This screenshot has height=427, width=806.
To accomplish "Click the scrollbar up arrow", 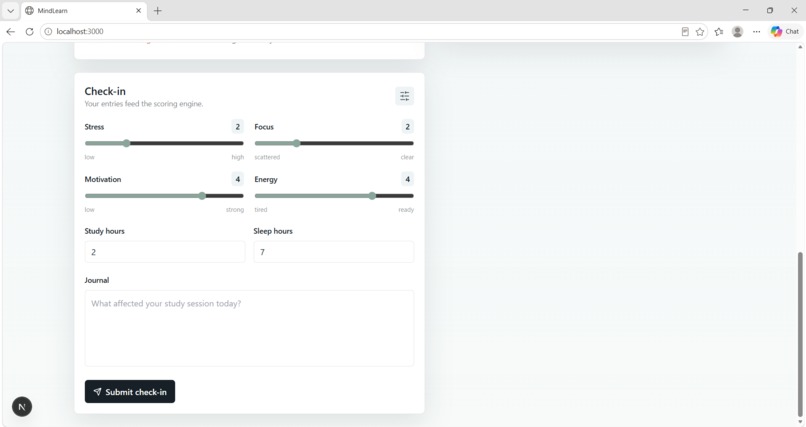I will pos(800,47).
